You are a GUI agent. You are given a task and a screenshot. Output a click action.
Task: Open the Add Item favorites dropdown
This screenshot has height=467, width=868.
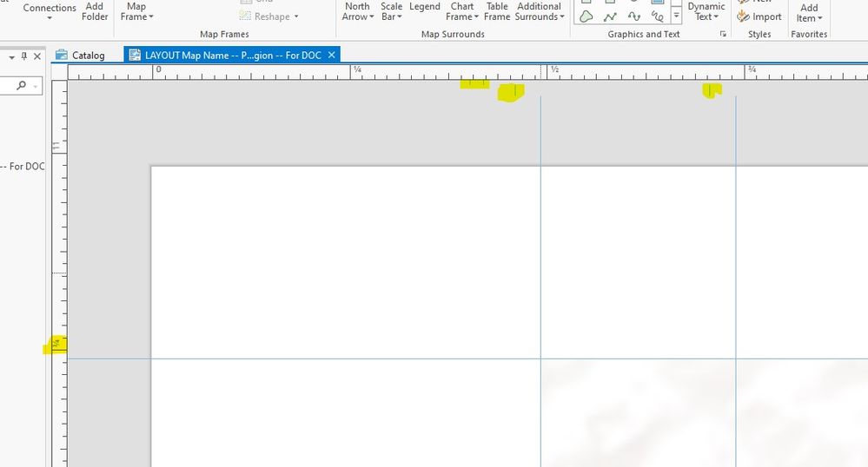[x=809, y=12]
